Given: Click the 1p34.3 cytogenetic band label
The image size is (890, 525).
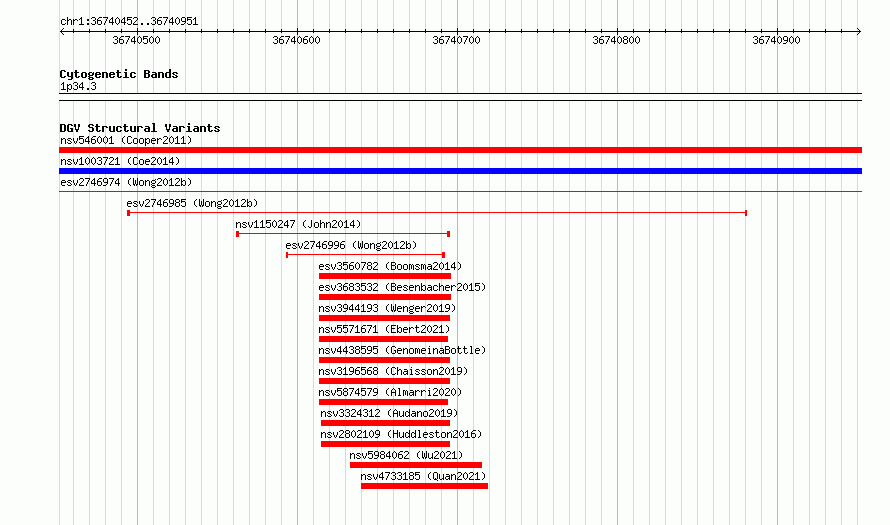Looking at the screenshot, I should pyautogui.click(x=78, y=86).
